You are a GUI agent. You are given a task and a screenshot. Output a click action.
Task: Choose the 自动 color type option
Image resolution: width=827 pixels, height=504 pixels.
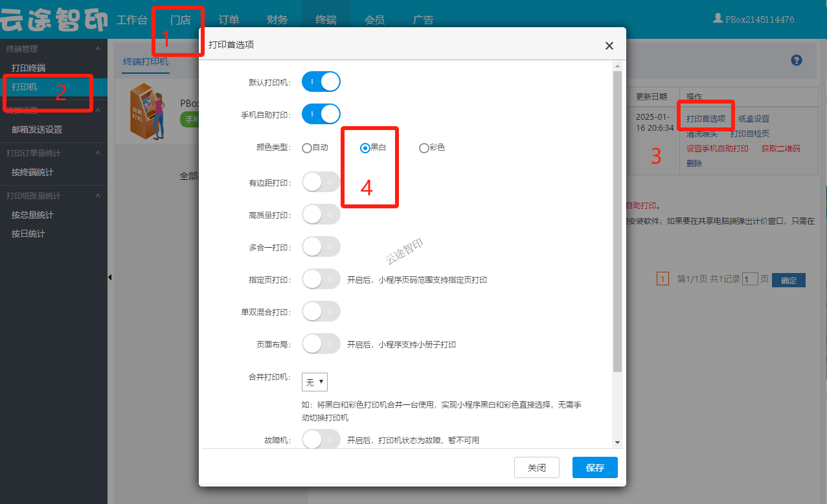(307, 148)
